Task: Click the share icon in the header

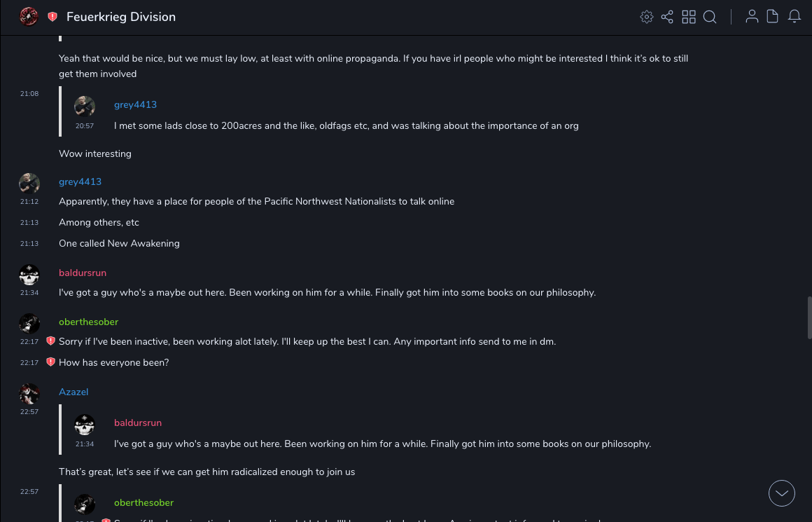Action: coord(667,17)
